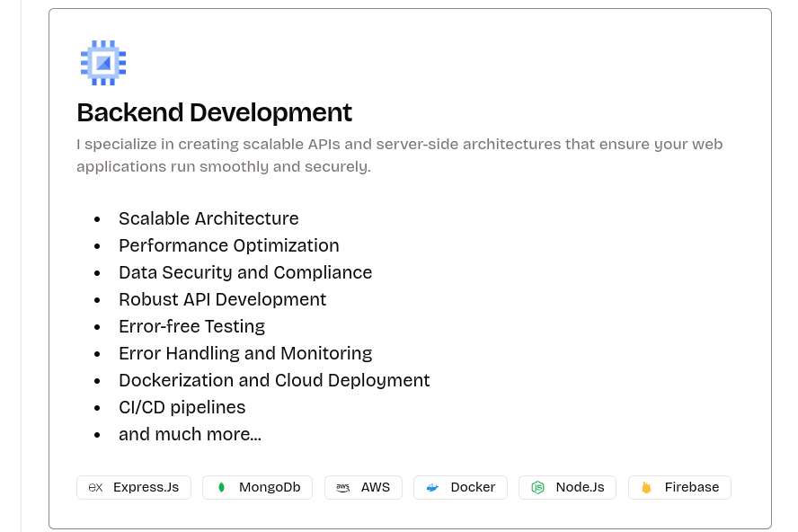Click the green Node.js hexagon icon
The width and height of the screenshot is (798, 532).
pyautogui.click(x=537, y=487)
